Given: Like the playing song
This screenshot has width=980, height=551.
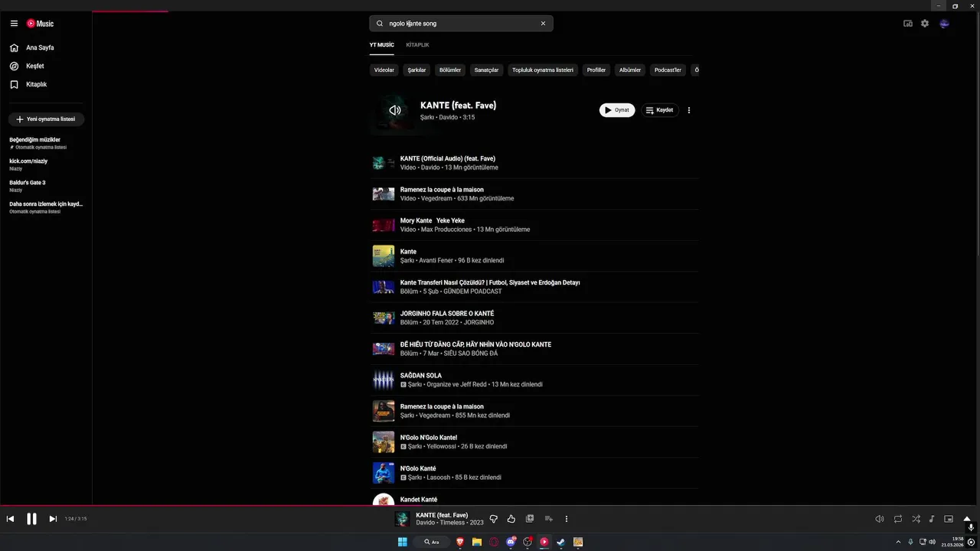Looking at the screenshot, I should (511, 519).
